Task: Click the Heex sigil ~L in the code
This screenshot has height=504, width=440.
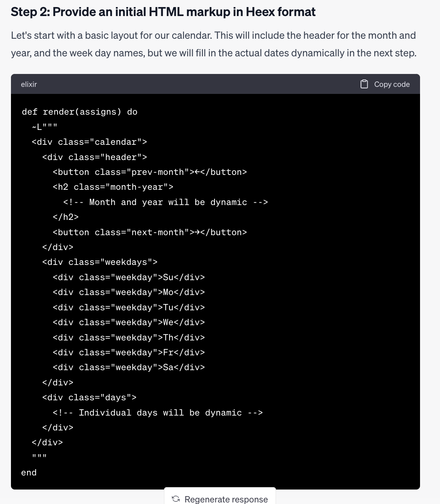Action: (x=36, y=126)
